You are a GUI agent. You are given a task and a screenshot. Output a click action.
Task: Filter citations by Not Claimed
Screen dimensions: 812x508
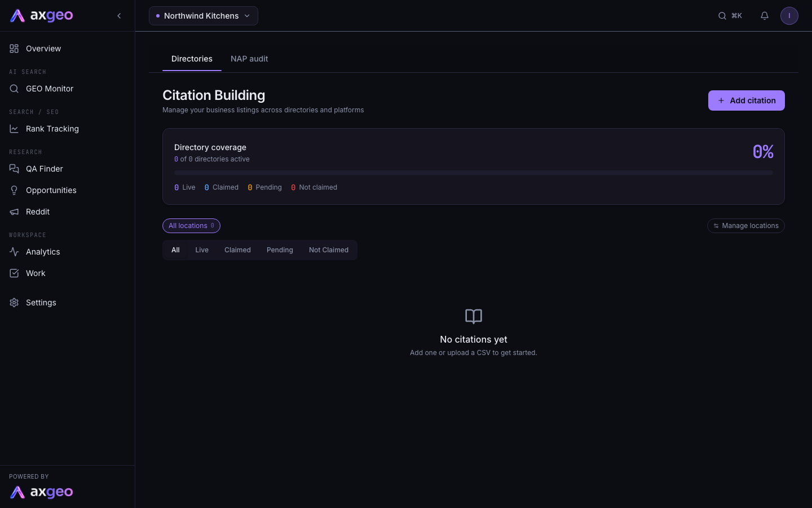pos(329,250)
